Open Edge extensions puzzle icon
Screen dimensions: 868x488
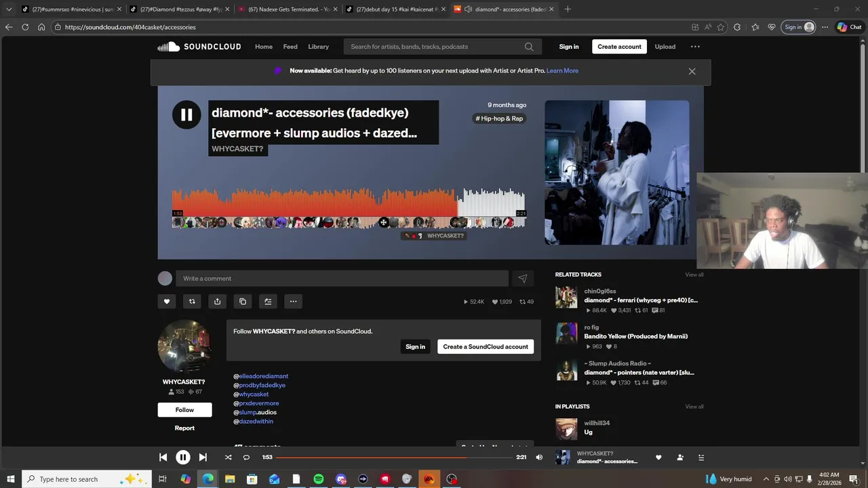[737, 27]
